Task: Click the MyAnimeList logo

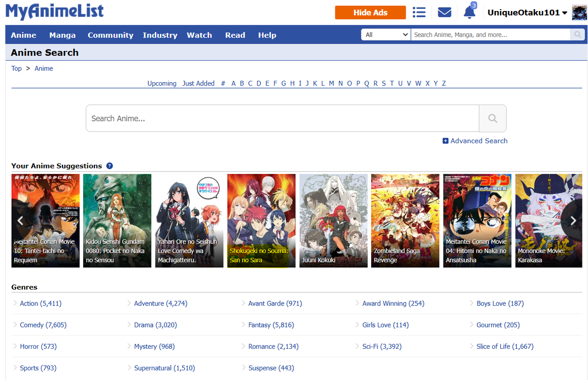Action: coord(55,11)
